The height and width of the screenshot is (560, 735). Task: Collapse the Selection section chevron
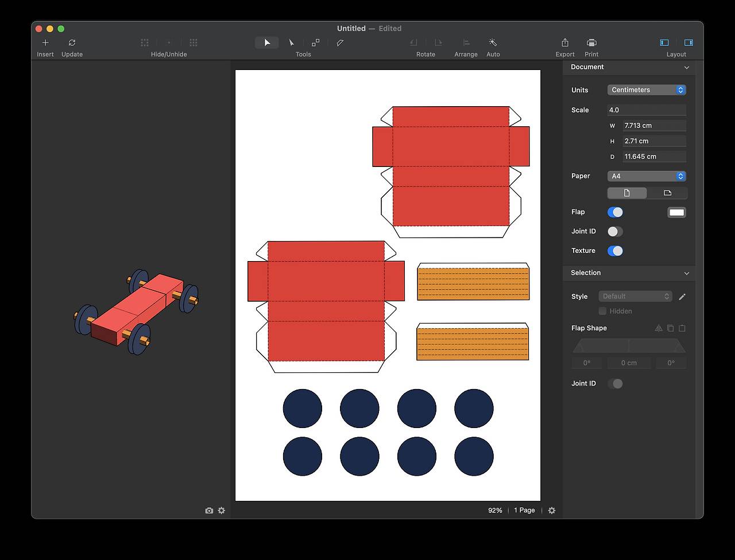click(x=686, y=273)
